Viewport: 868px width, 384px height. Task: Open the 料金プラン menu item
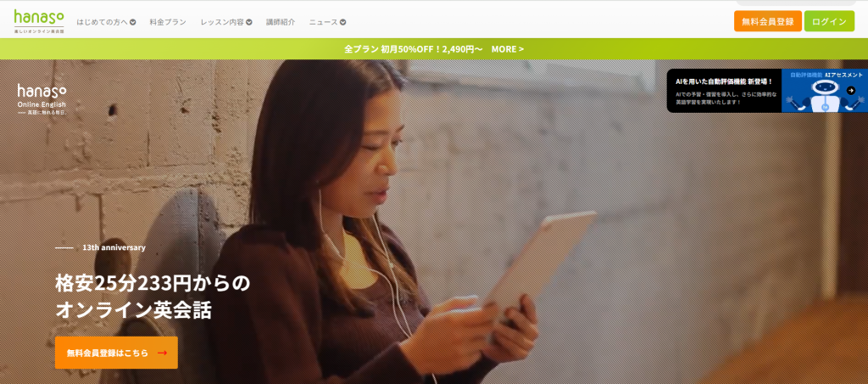pyautogui.click(x=168, y=22)
